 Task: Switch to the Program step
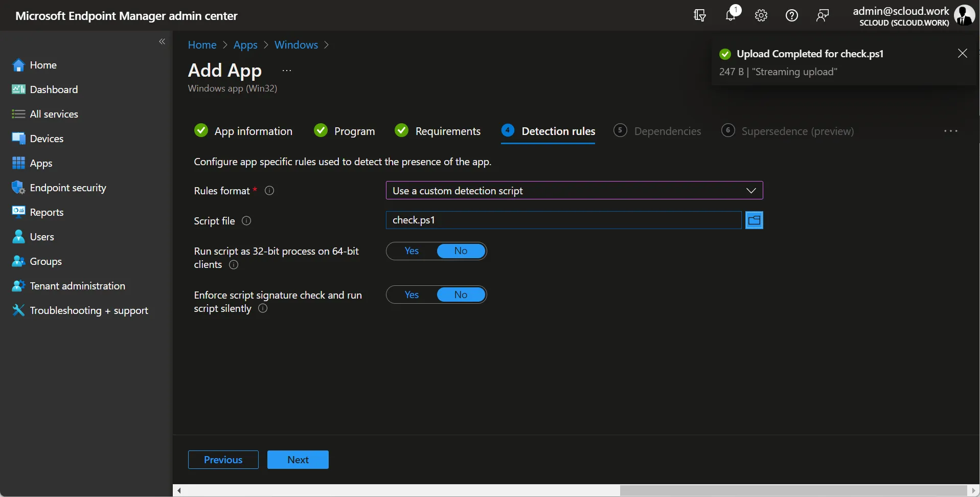tap(345, 131)
